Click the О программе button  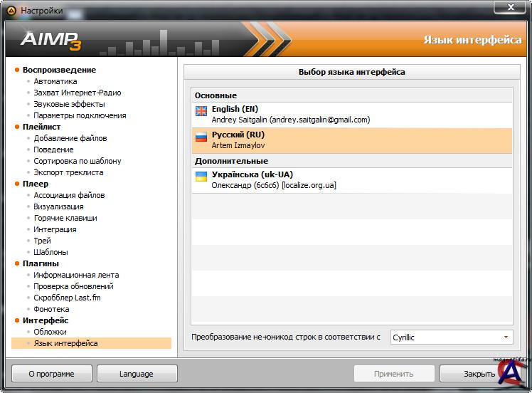point(52,374)
